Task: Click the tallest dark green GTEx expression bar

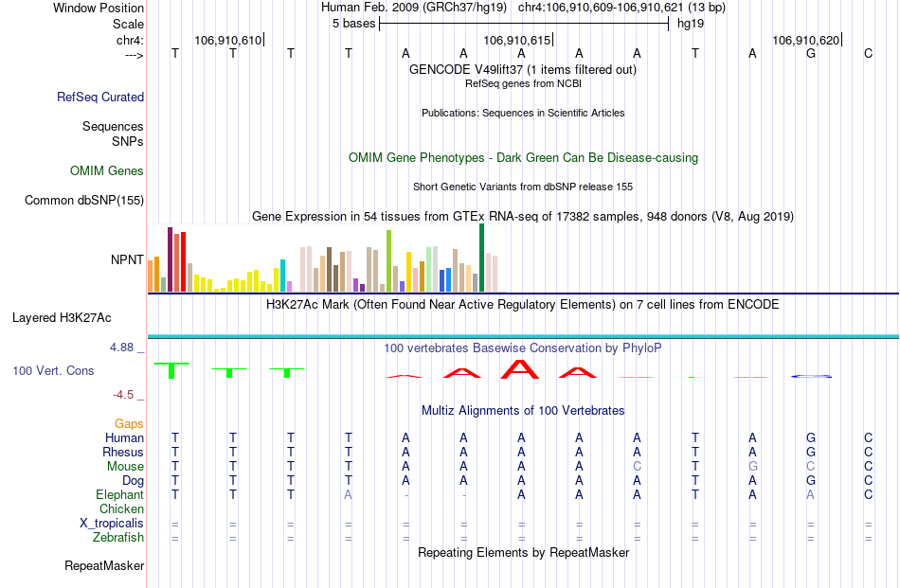Action: click(481, 258)
